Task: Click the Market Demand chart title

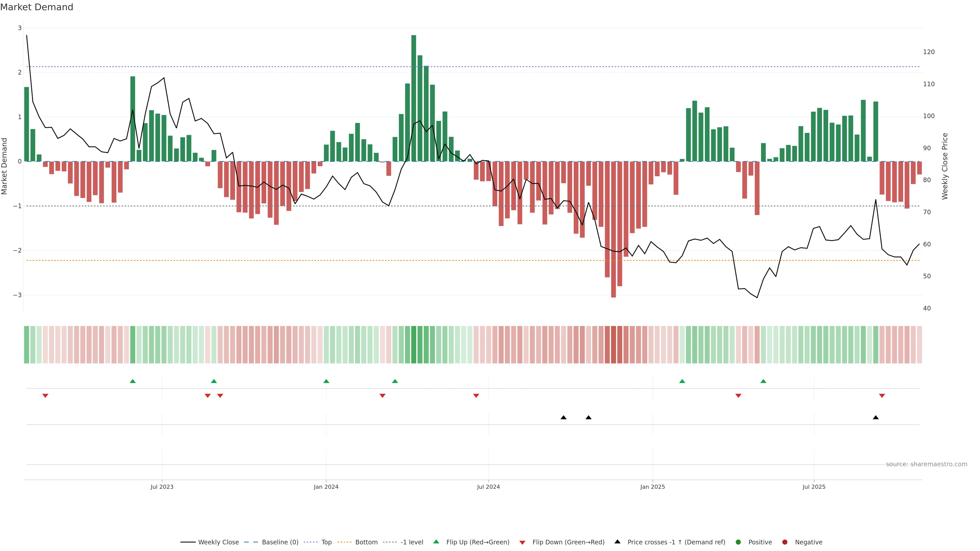Action: coord(36,7)
